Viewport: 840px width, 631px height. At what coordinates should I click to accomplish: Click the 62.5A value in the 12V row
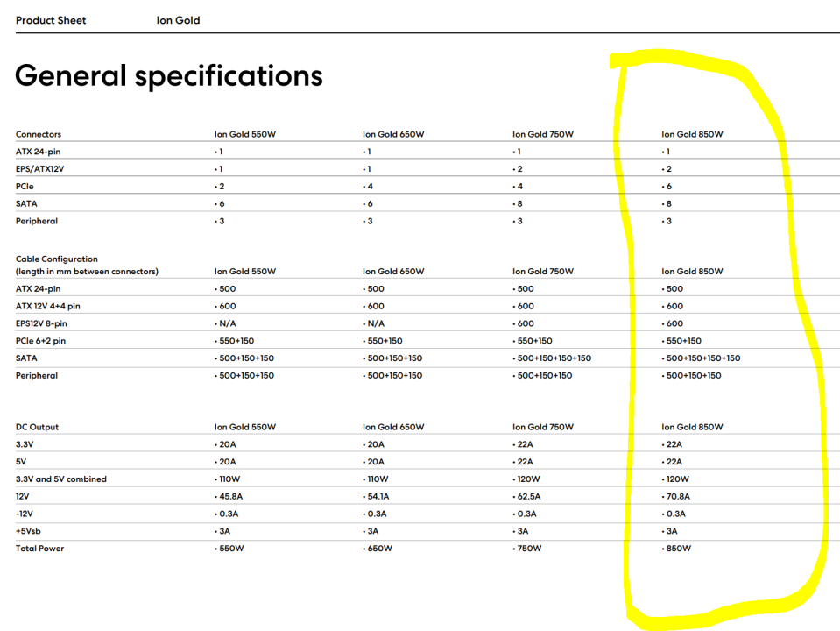527,496
